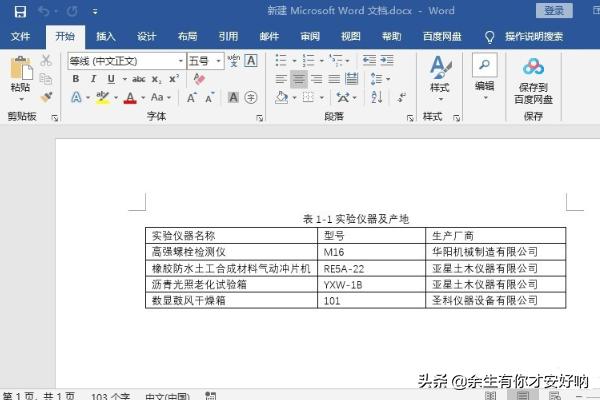Click the Cut scissors icon
Viewport: 600px width, 400px height.
point(46,61)
